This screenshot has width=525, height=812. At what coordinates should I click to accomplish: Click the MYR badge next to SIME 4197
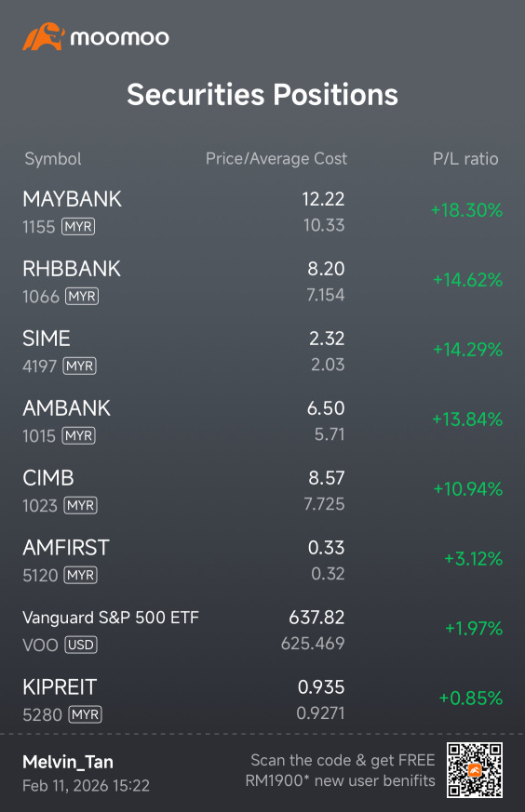(x=80, y=366)
